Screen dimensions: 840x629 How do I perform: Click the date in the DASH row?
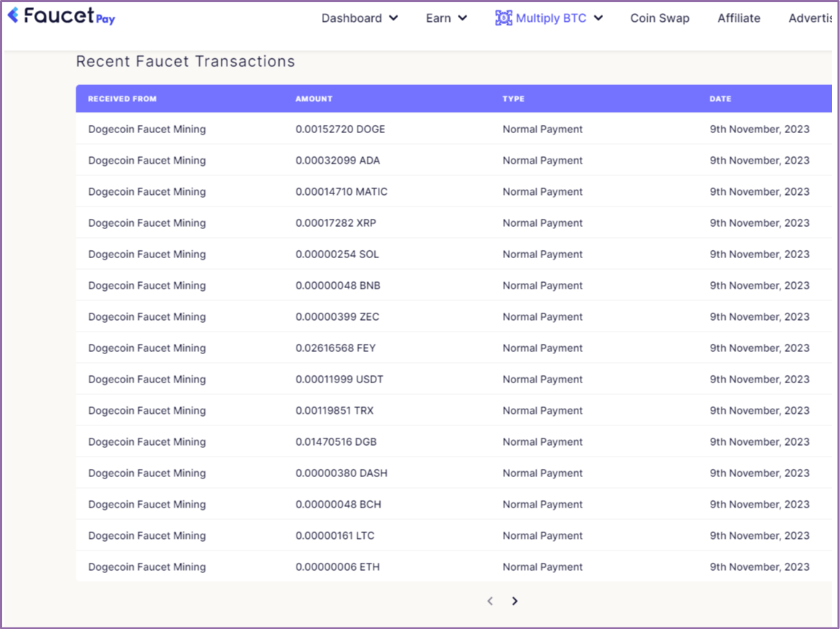759,473
